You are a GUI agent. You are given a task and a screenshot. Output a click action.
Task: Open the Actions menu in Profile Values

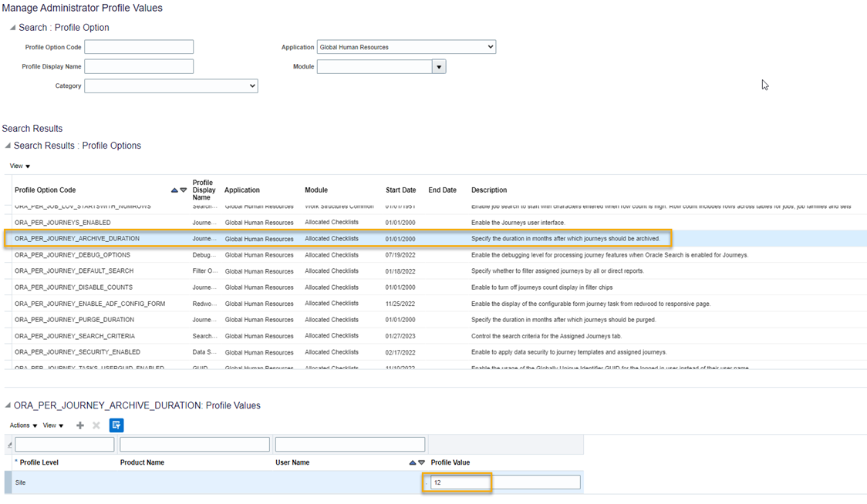click(23, 425)
